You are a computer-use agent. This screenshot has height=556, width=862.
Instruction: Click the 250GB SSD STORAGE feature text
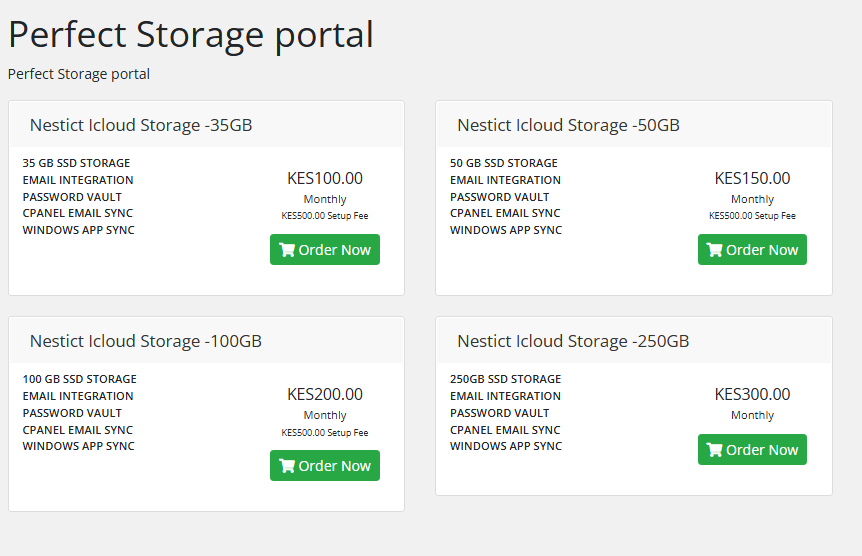tap(506, 379)
